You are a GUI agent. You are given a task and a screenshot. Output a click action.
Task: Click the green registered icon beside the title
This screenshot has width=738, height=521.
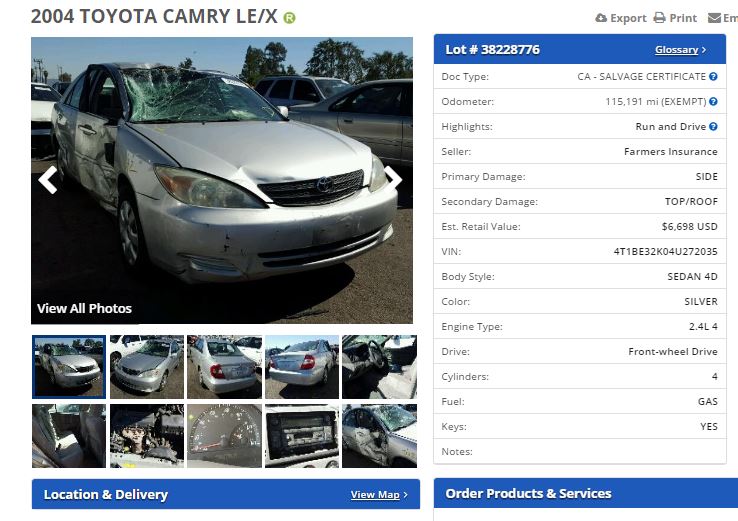tap(289, 18)
